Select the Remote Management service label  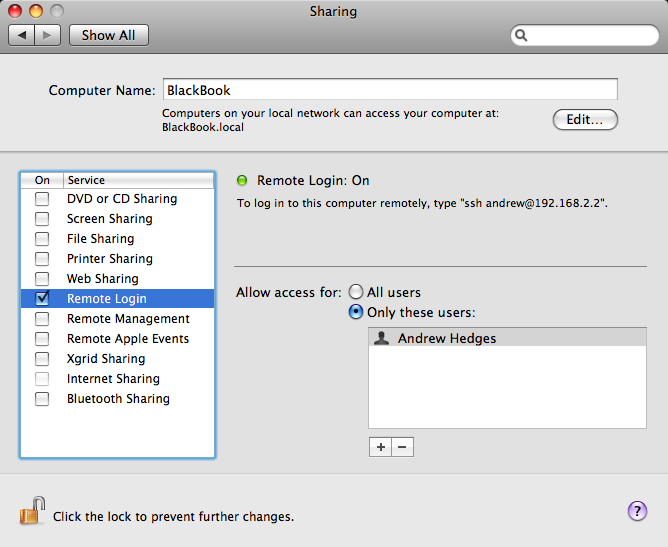[128, 319]
